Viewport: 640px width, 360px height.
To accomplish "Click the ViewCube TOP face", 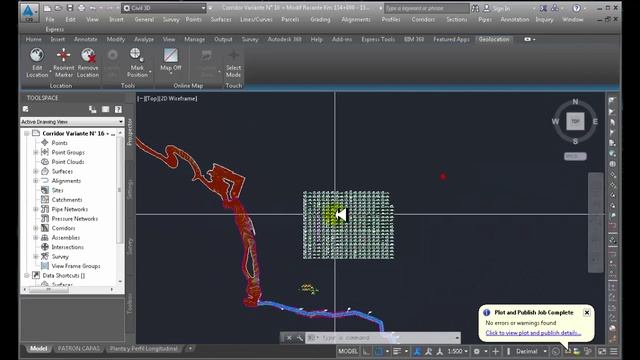I will click(x=575, y=121).
